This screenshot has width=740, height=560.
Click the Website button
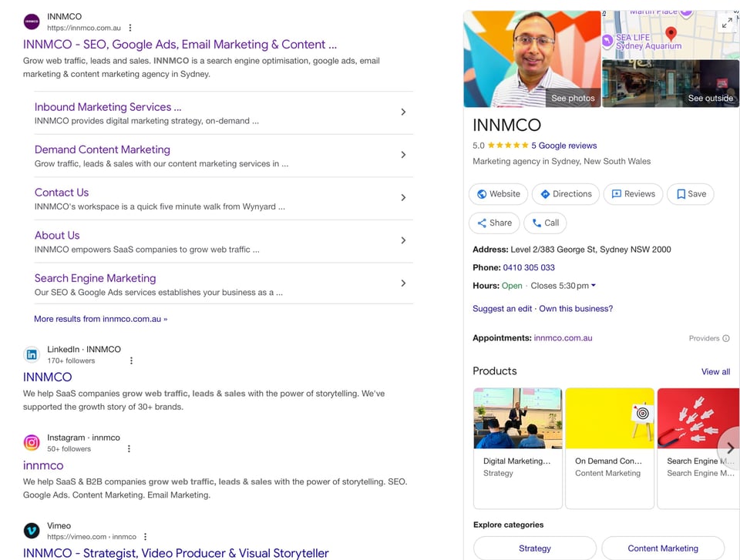pos(499,194)
